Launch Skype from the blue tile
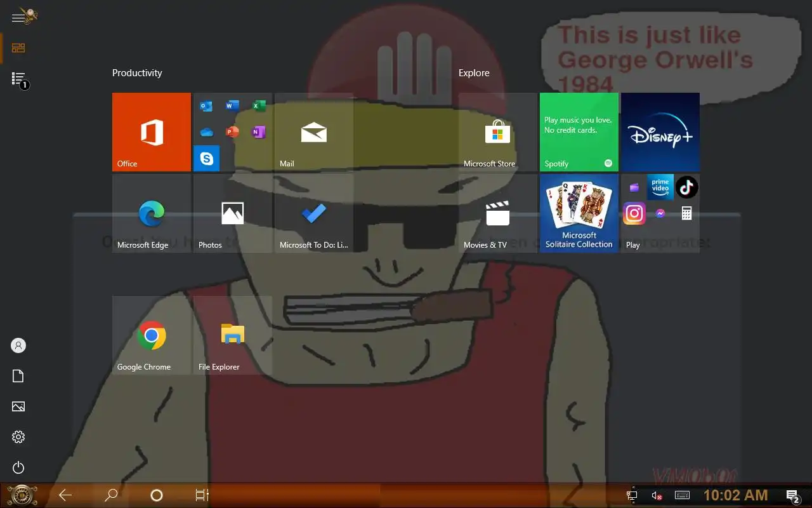 tap(206, 158)
